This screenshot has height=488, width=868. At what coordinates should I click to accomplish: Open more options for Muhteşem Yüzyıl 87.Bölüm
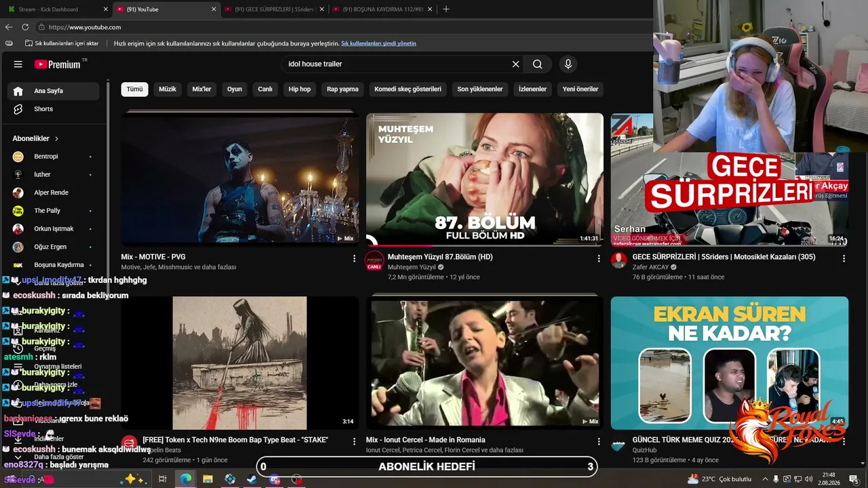599,258
